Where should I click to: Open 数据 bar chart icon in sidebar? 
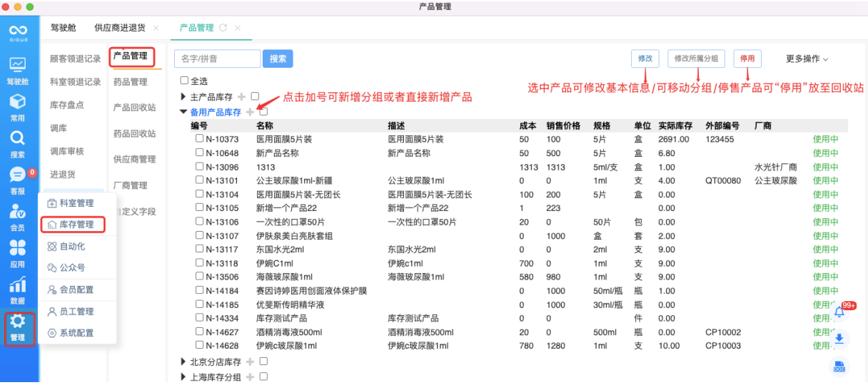(19, 284)
